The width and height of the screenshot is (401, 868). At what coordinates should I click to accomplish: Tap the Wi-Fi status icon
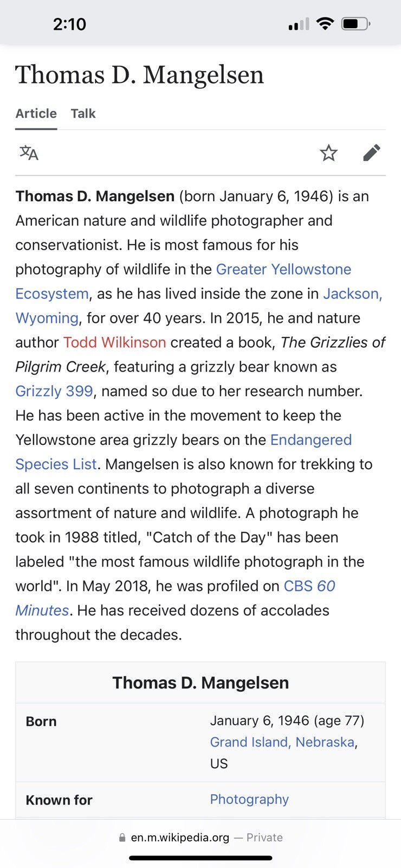click(x=325, y=23)
